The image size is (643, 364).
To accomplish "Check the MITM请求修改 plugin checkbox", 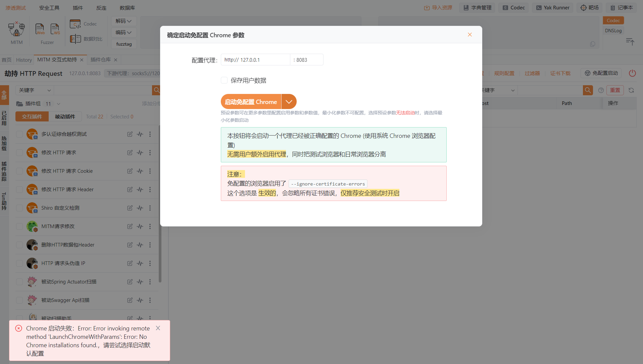I will (x=19, y=226).
